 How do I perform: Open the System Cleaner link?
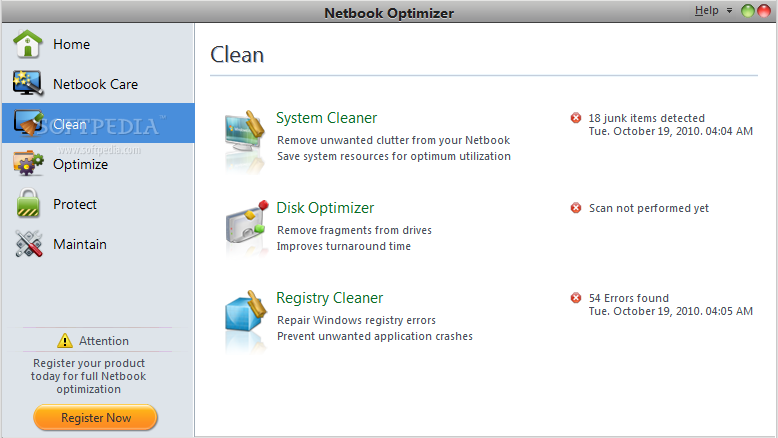click(x=326, y=118)
